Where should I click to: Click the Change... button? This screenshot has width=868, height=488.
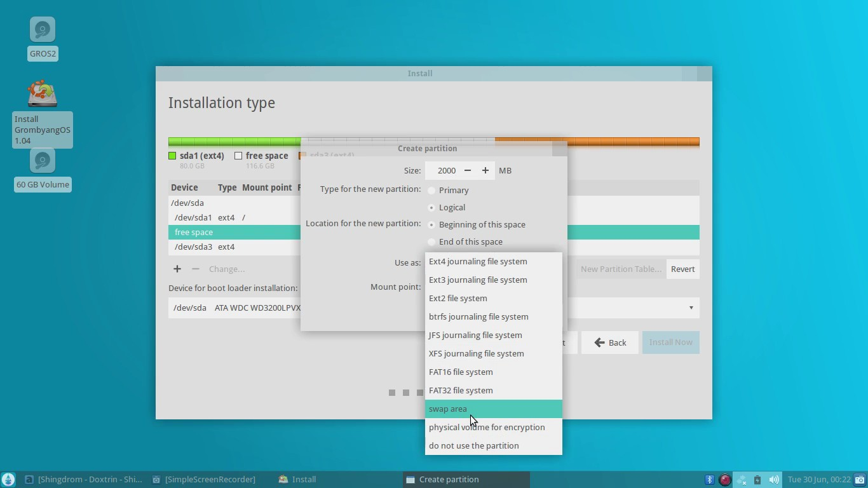227,269
